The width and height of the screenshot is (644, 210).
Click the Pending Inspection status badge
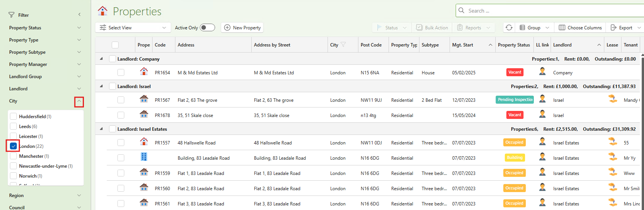(515, 99)
